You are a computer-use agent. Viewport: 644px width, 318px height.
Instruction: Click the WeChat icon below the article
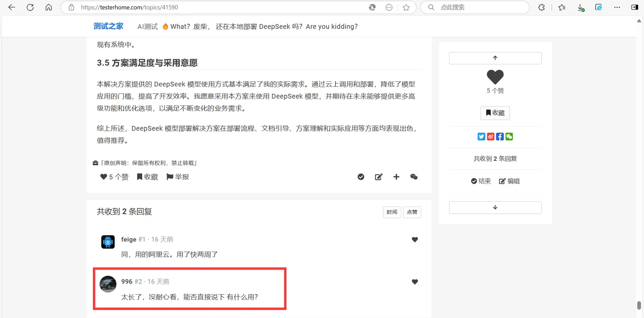click(414, 177)
